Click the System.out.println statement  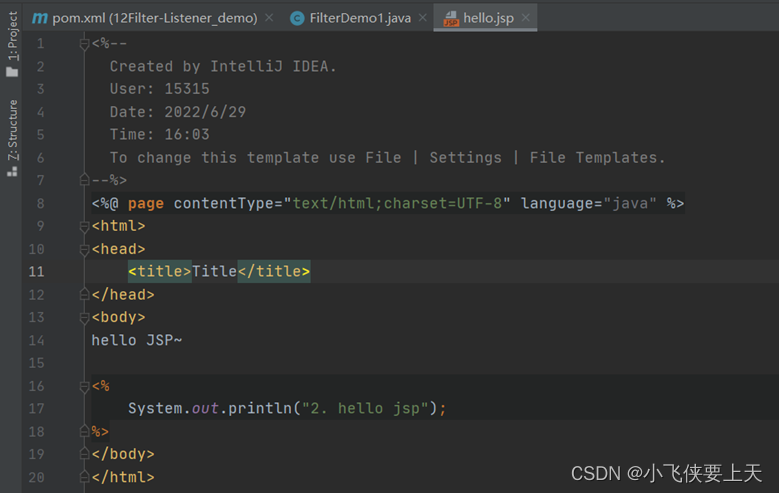[287, 409]
